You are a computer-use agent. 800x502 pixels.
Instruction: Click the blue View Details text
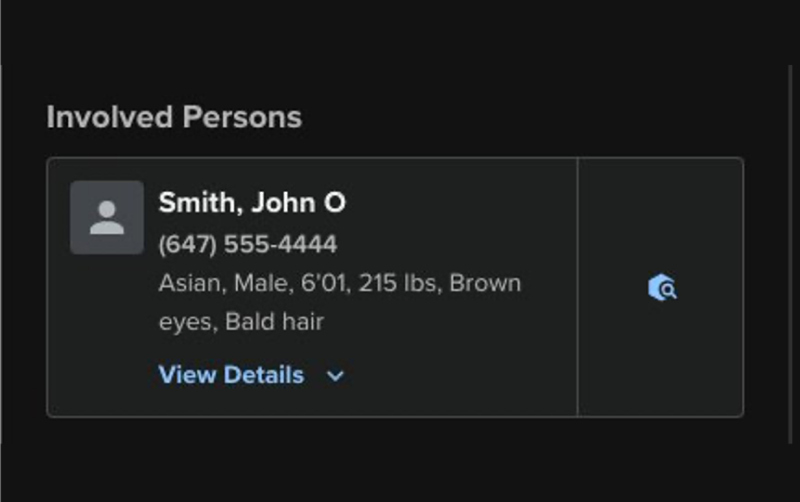pos(231,375)
